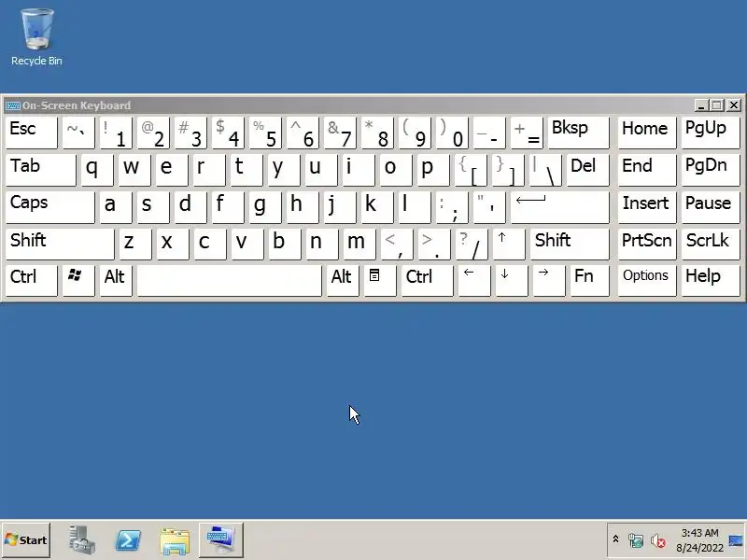Click the Esc key

(x=32, y=133)
